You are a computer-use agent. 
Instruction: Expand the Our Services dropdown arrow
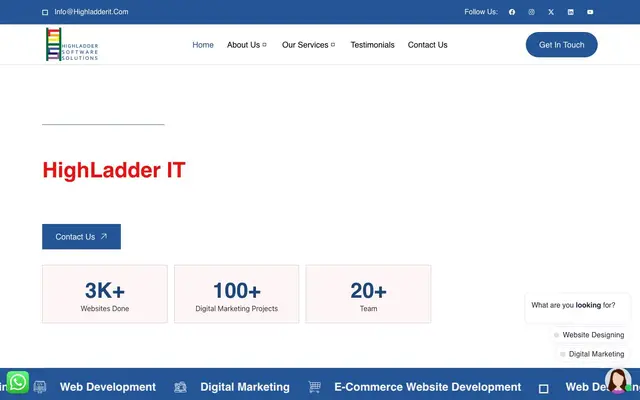click(333, 45)
